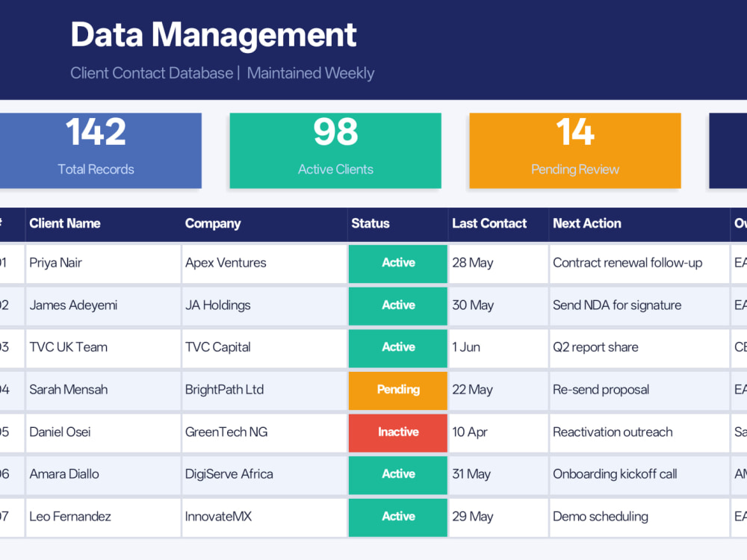Select the 29 May last contact cell

498,517
